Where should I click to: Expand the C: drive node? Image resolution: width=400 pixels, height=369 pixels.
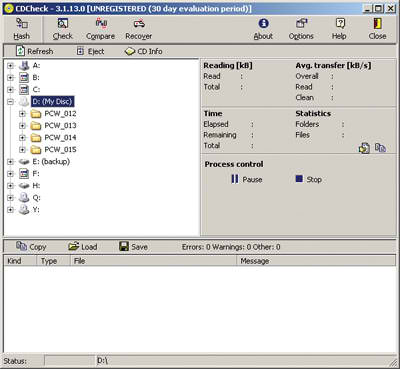tap(10, 90)
